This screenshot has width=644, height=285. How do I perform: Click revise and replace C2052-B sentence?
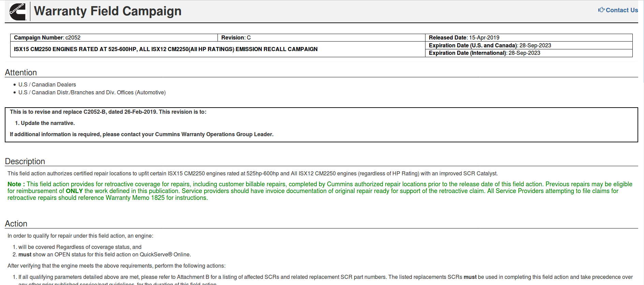tap(108, 112)
